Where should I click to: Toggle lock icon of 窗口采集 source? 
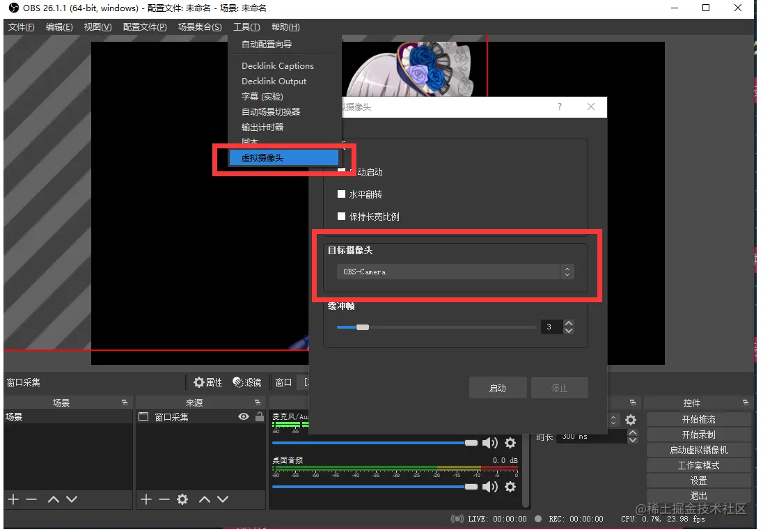pyautogui.click(x=260, y=416)
